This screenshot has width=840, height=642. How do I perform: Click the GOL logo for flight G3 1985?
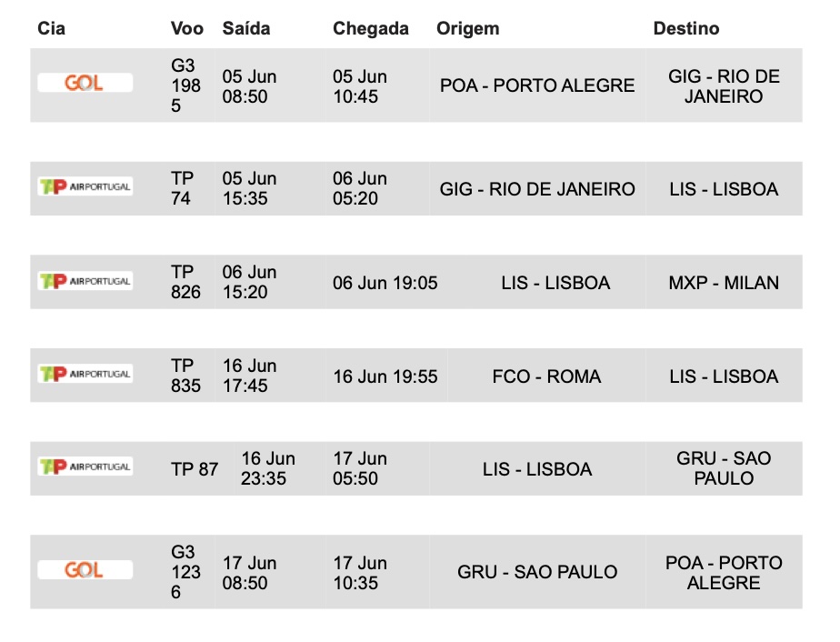pyautogui.click(x=85, y=84)
